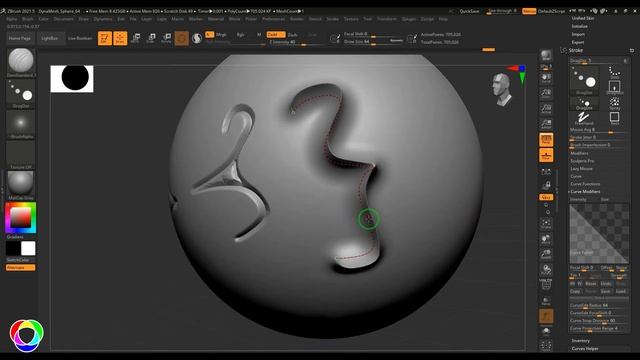Select the large DragDot stroke icon in Stroke palette

pyautogui.click(x=584, y=80)
